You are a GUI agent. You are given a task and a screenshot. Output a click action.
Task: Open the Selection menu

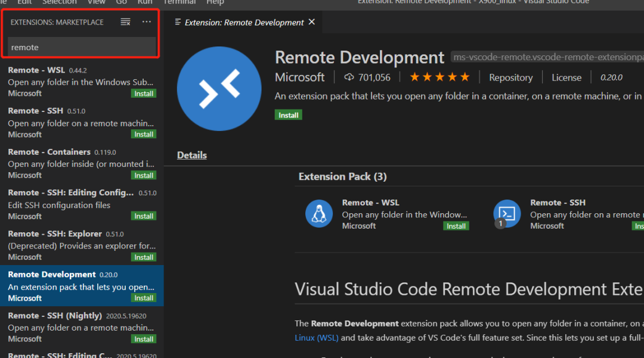pyautogui.click(x=59, y=2)
